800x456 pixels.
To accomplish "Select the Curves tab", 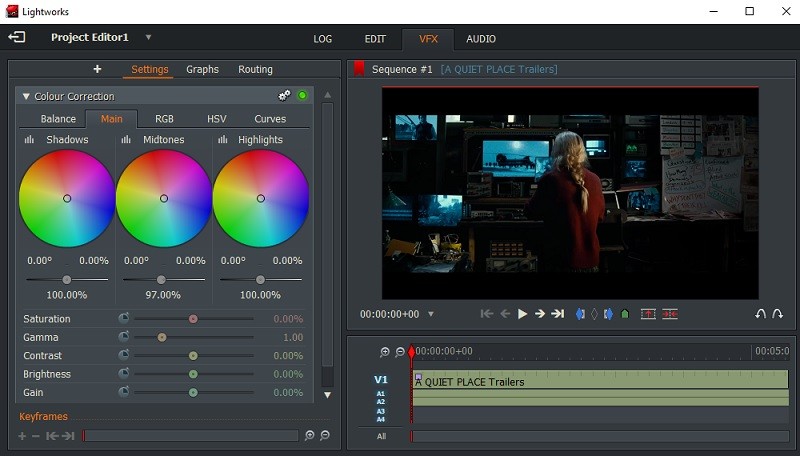I will (270, 119).
